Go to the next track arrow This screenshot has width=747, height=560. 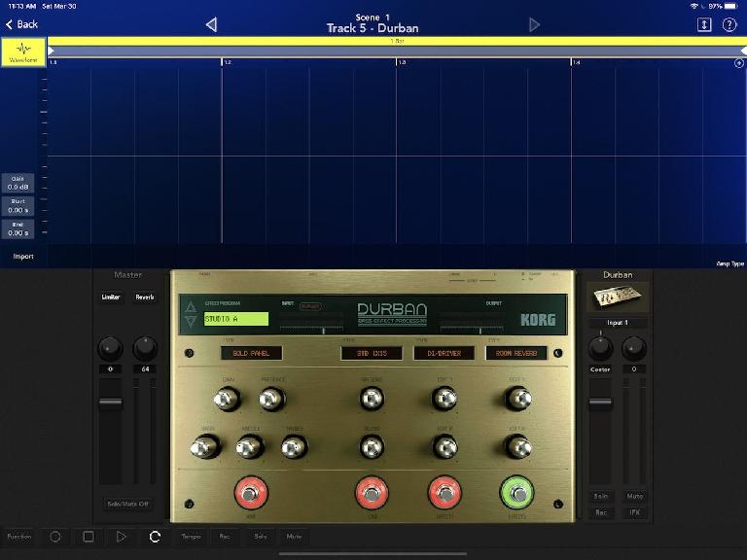pos(534,24)
